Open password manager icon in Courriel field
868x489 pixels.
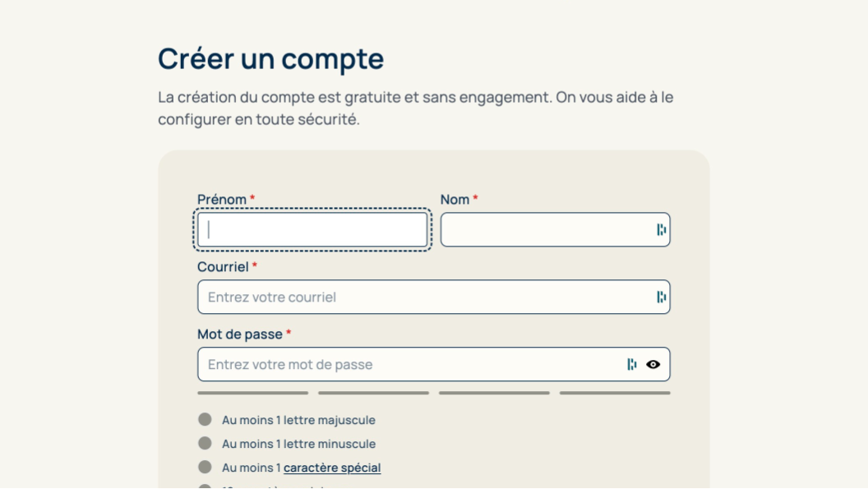point(661,298)
